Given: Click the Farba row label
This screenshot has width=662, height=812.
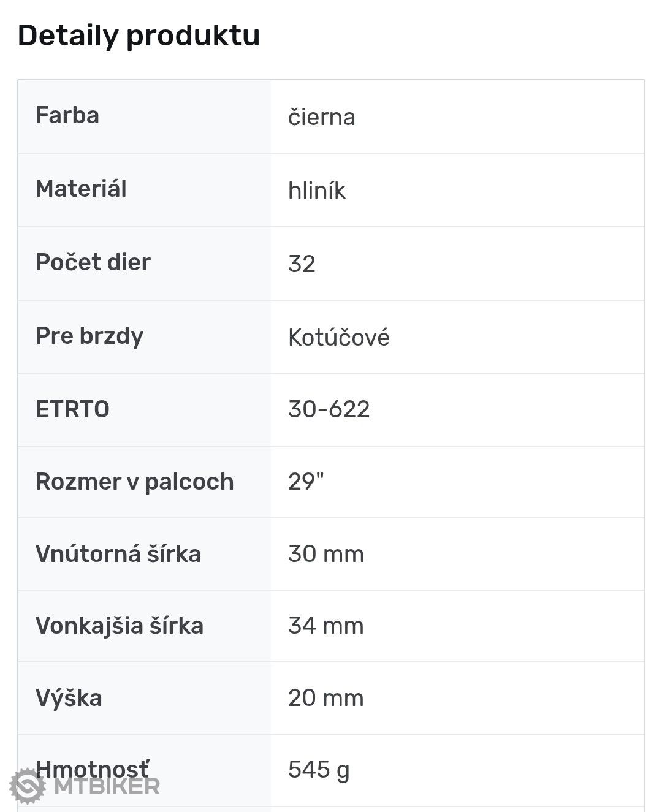Looking at the screenshot, I should (67, 115).
